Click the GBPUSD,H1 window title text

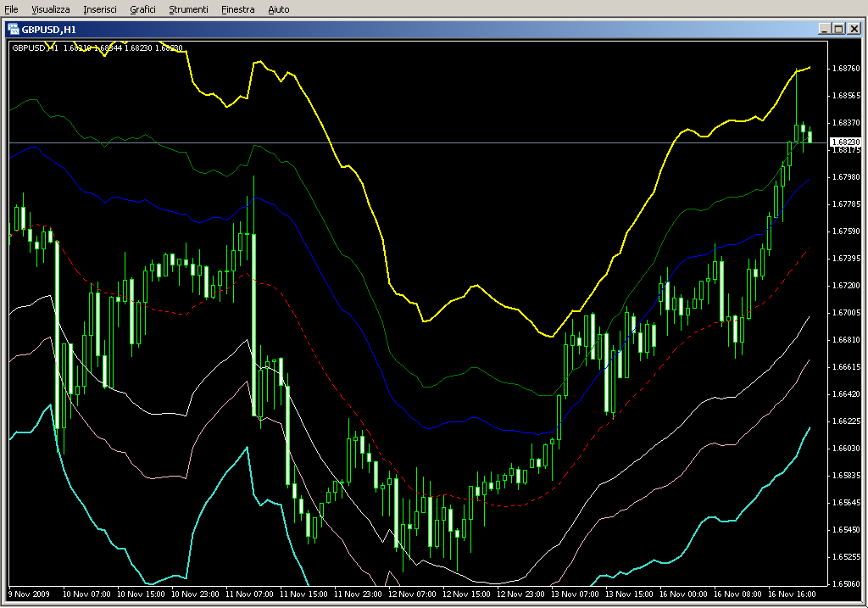point(48,30)
